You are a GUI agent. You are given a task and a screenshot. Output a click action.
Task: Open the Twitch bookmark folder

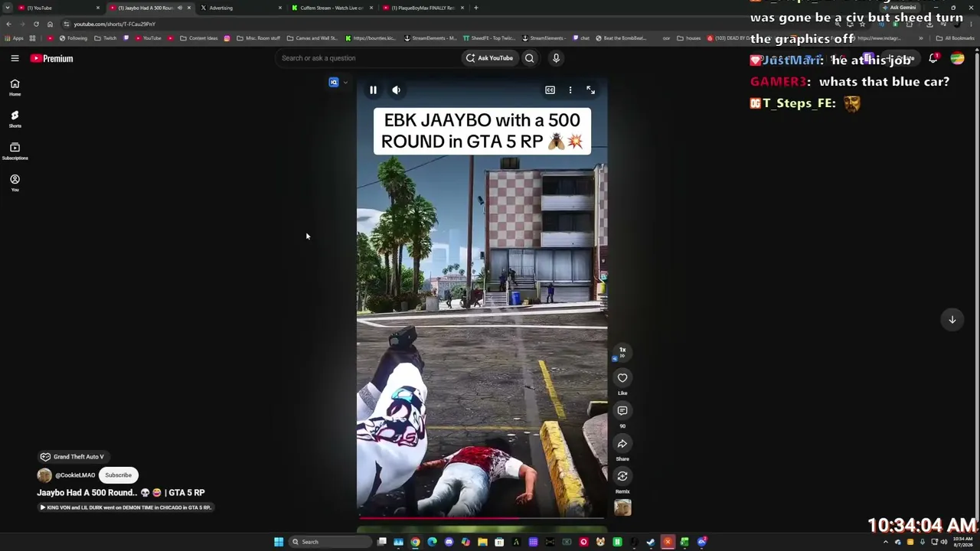click(106, 38)
